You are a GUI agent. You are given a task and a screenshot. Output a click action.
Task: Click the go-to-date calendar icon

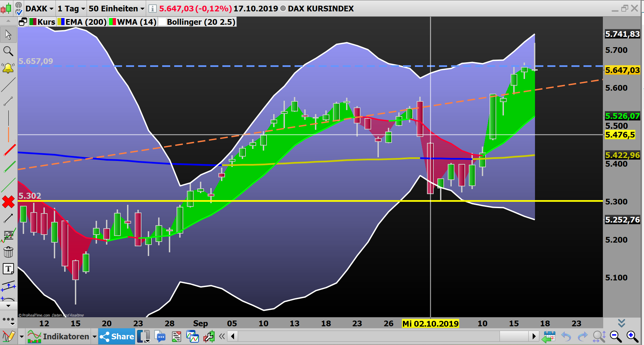point(549,336)
